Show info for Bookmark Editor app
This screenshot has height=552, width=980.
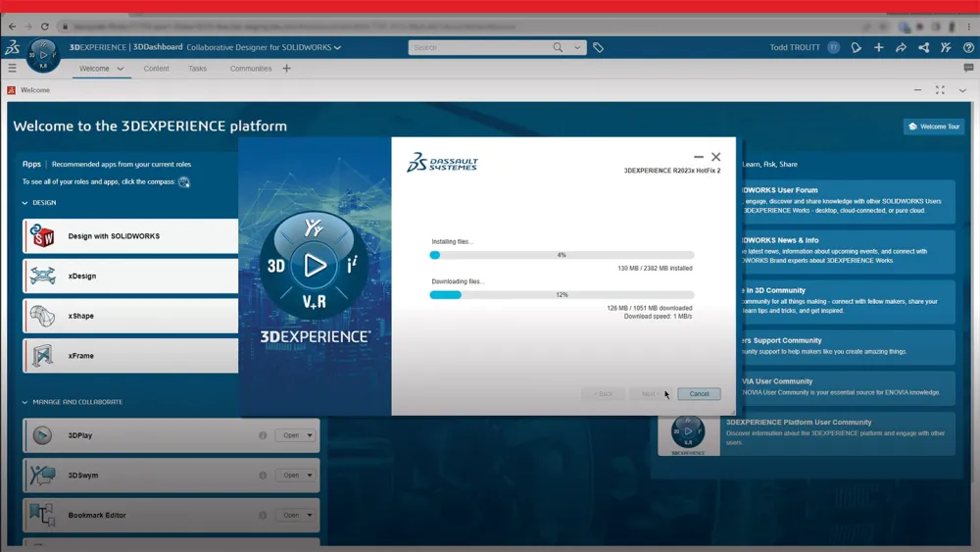click(263, 516)
